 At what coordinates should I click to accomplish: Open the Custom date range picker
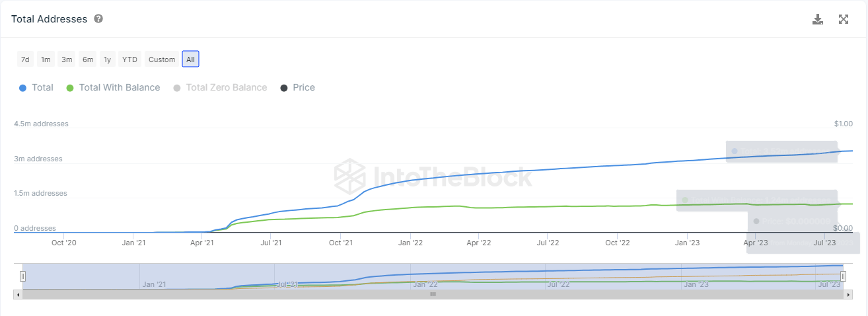click(x=162, y=59)
